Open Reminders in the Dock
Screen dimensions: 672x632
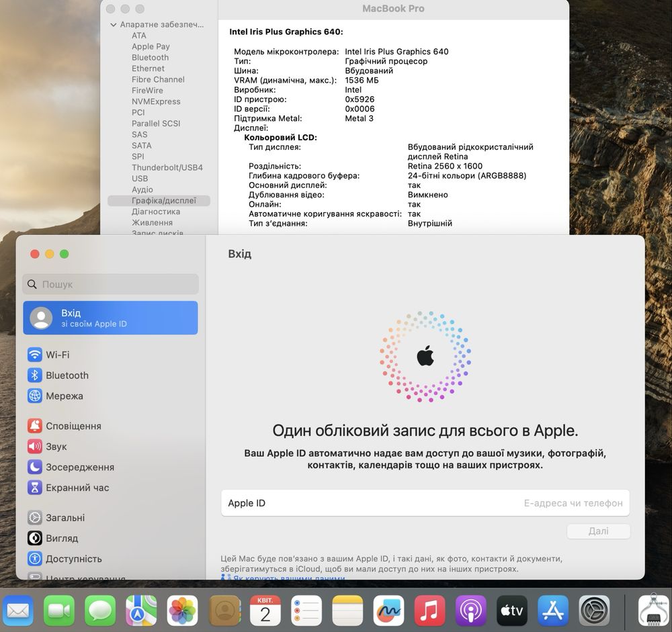pyautogui.click(x=306, y=610)
